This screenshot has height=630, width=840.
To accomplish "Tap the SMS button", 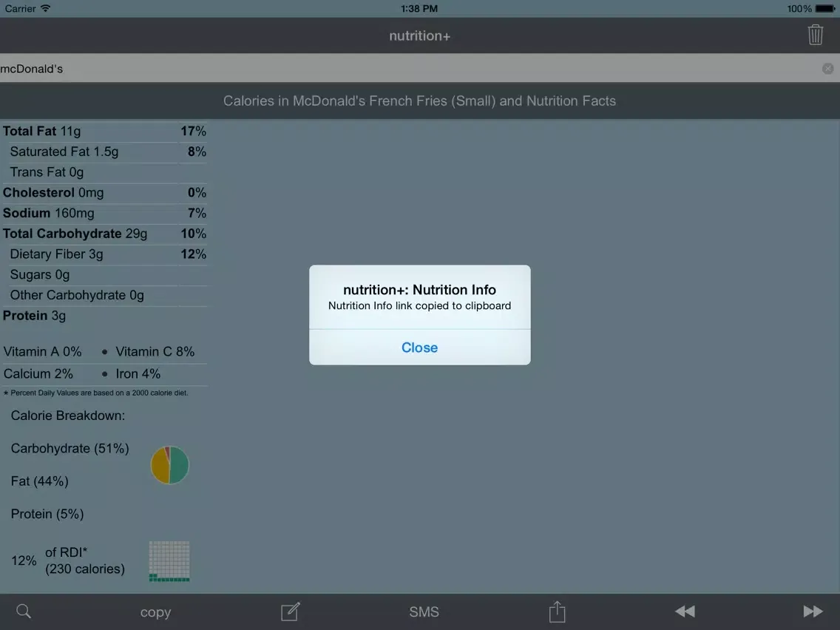I will pos(424,612).
